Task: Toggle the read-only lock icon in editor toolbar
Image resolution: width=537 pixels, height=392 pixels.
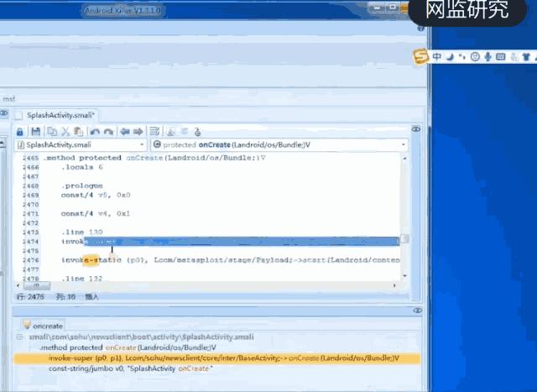Action: 19,132
